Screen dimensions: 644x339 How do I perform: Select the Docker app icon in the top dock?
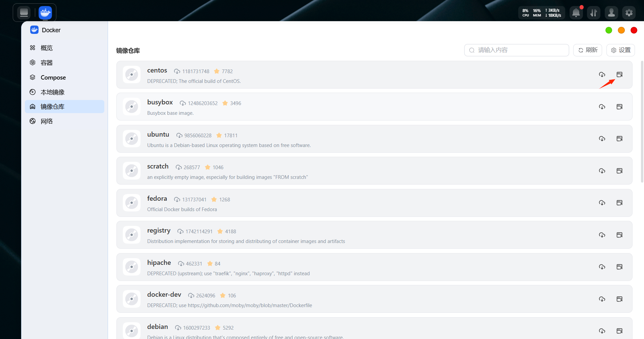(45, 13)
